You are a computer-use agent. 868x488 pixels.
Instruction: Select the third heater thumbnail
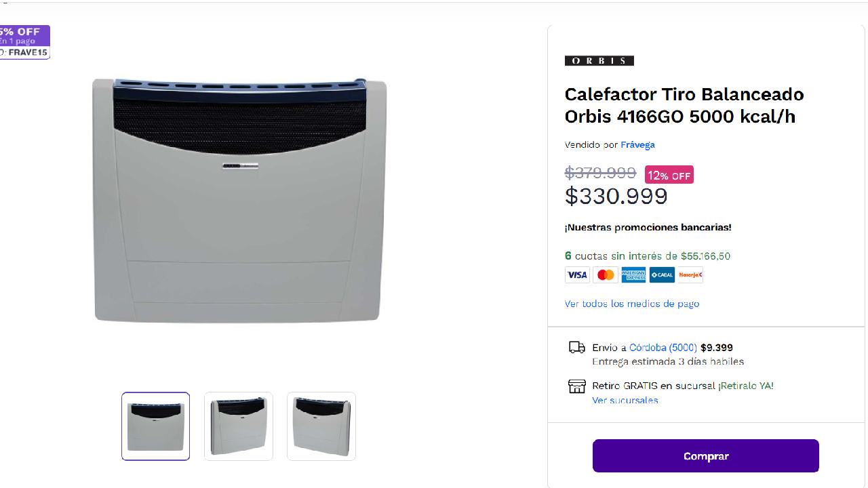pyautogui.click(x=321, y=426)
